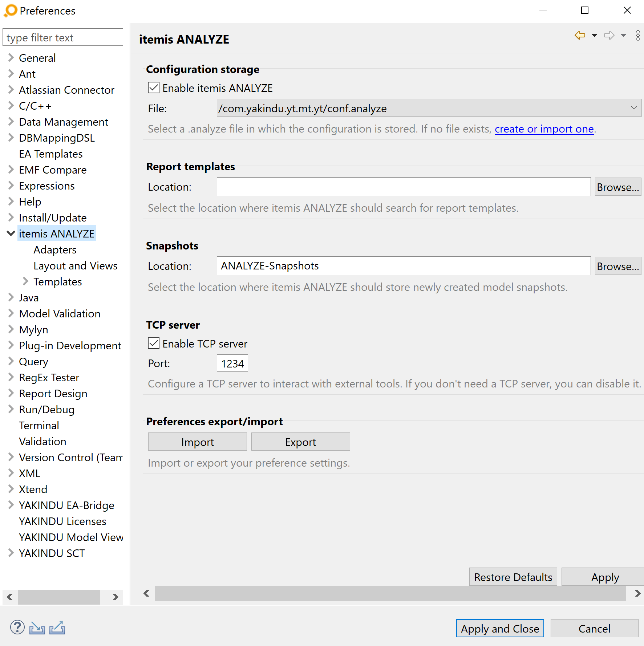Viewport: 644px width, 646px height.
Task: Select Xtend tree item
Action: coord(33,489)
